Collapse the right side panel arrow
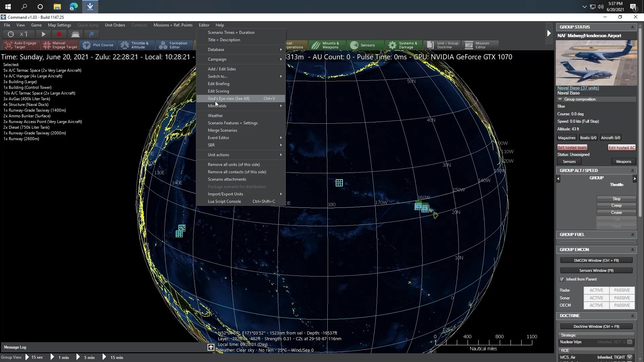 (549, 33)
